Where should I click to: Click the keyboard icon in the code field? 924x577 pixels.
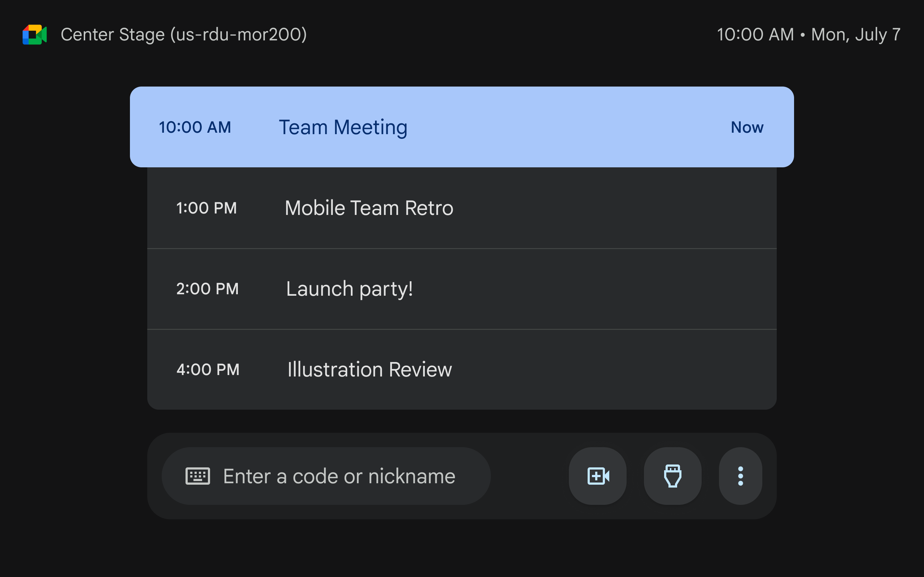click(198, 476)
